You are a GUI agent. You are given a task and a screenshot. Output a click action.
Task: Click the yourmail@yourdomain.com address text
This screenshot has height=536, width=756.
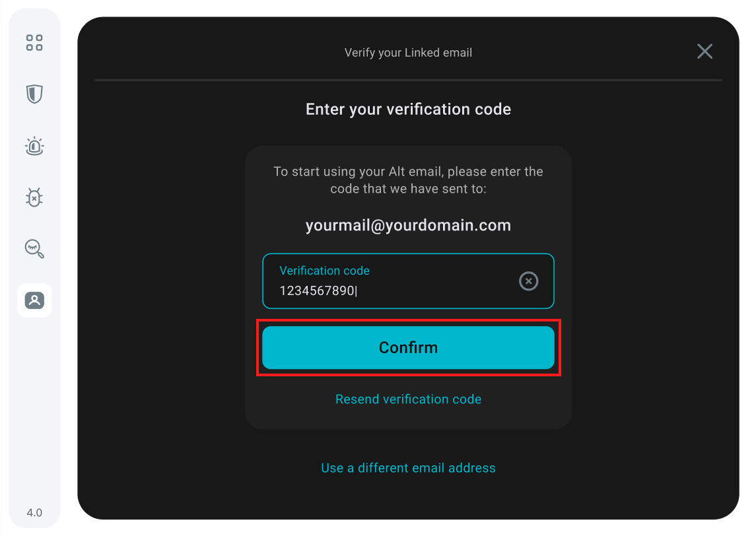[x=408, y=226]
